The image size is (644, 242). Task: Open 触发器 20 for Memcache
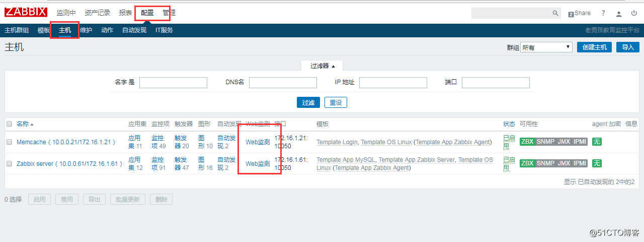[182, 142]
